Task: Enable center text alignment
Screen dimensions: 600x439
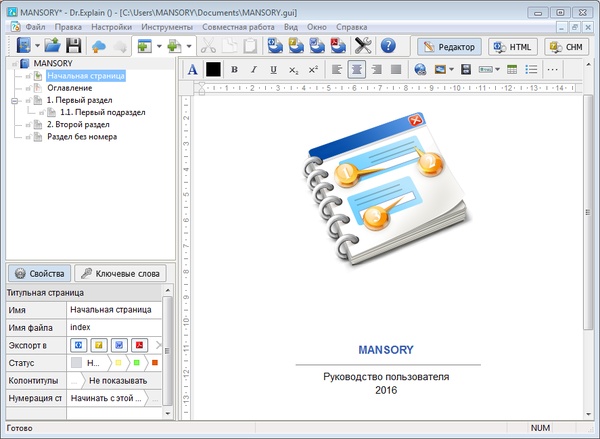Action: [358, 69]
